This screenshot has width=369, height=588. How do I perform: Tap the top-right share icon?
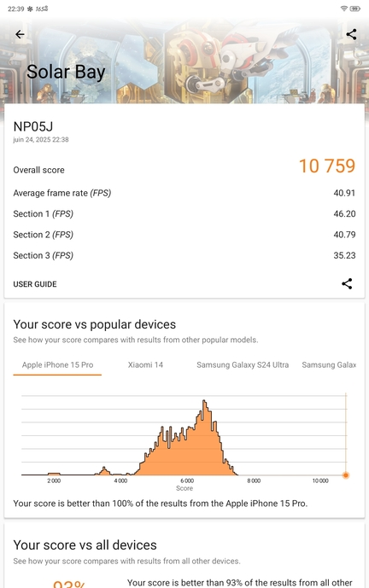[351, 34]
